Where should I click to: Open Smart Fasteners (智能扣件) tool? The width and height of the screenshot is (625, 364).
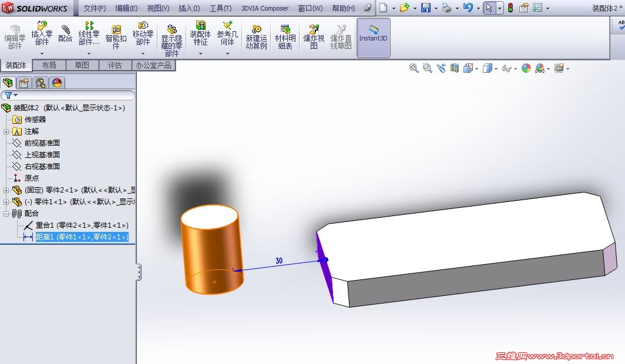click(x=116, y=37)
